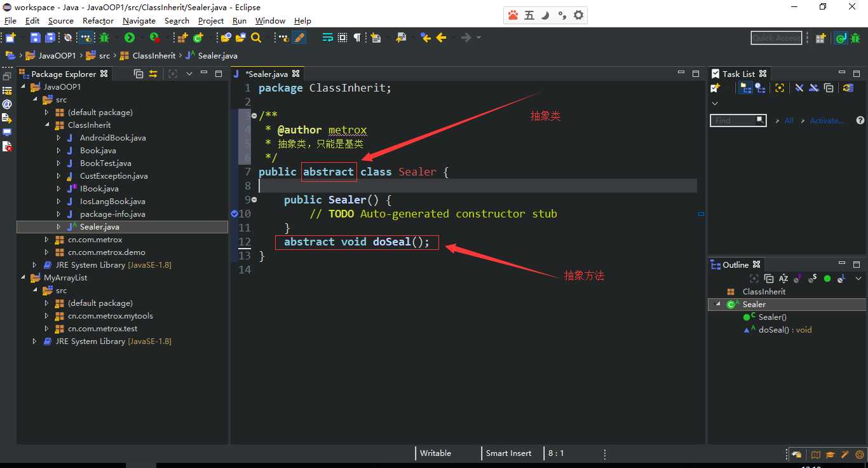Collapse All in the Outline toolbar
Screen dimensions: 868x468
click(x=769, y=279)
